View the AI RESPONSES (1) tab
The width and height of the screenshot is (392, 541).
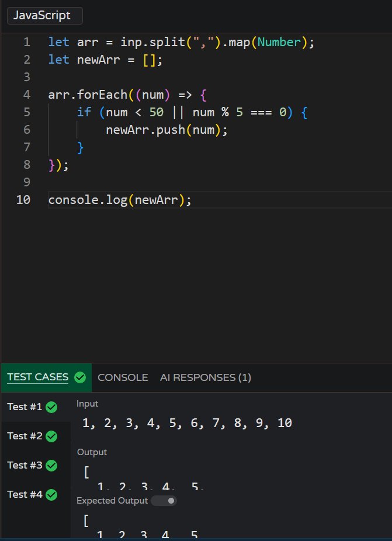click(206, 377)
